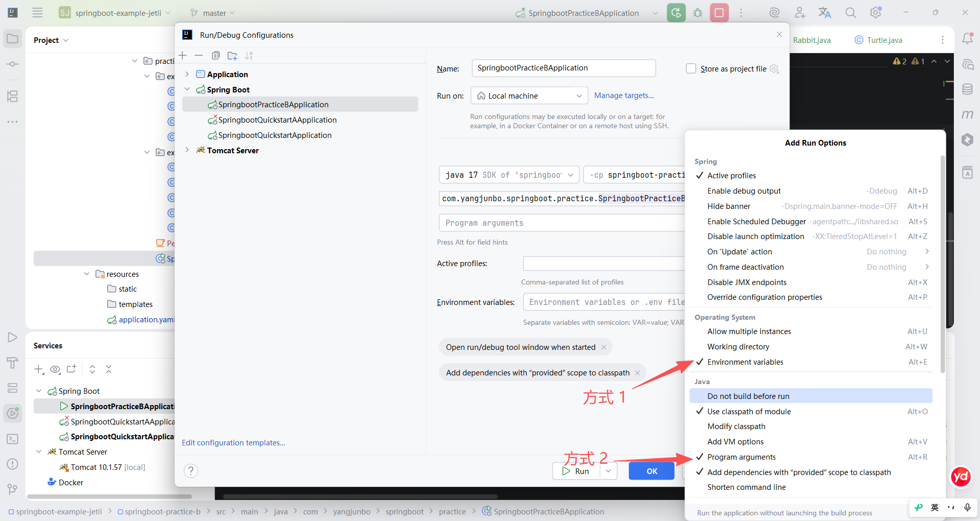Open Commit tool window
This screenshot has height=521, width=980.
(13, 64)
